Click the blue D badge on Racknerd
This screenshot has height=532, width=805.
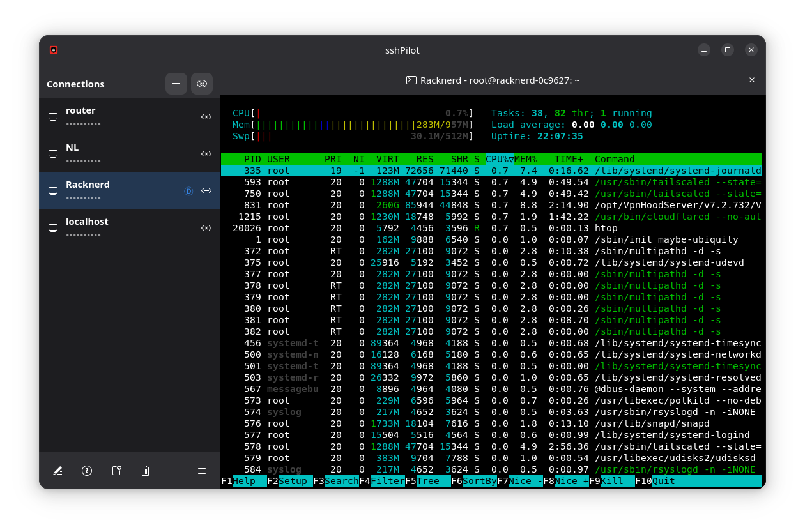(188, 191)
